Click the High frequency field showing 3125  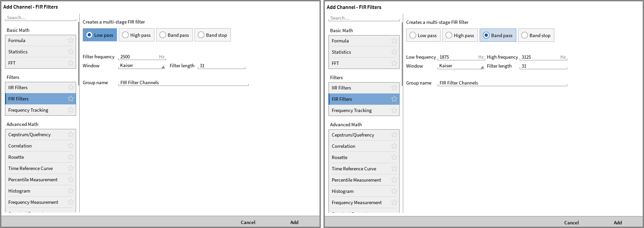point(540,57)
